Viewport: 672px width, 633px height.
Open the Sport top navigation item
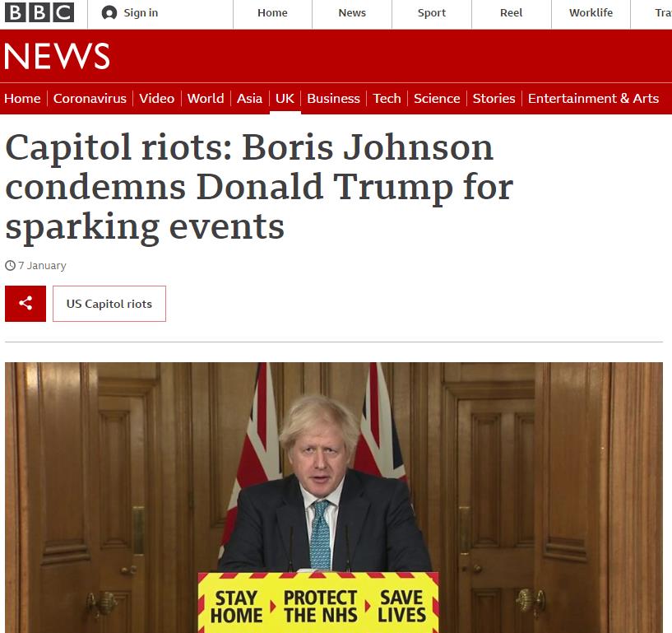pyautogui.click(x=432, y=13)
